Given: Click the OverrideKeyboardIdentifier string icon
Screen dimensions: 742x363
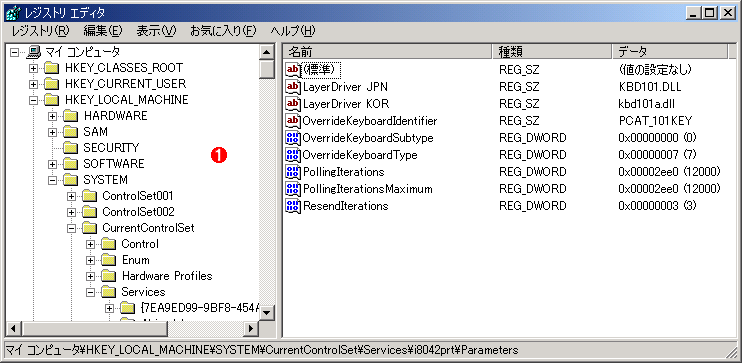Looking at the screenshot, I should [x=293, y=121].
